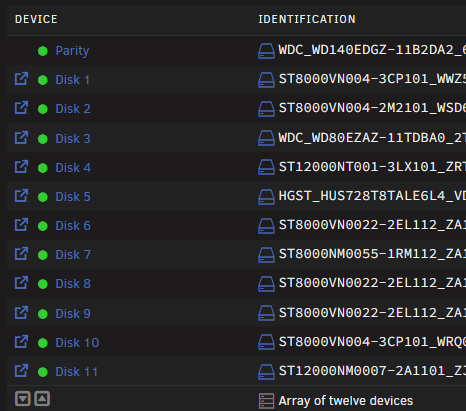Click green status dot for Disk 2

click(43, 109)
